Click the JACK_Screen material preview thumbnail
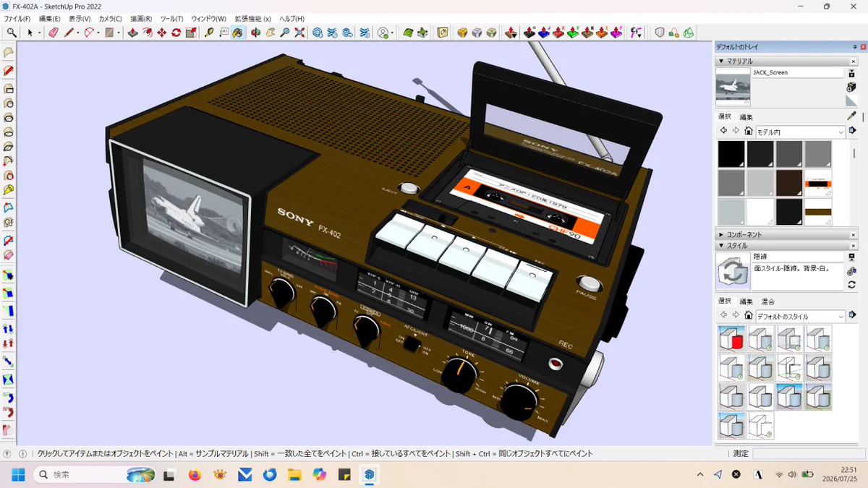868x488 pixels. pyautogui.click(x=733, y=87)
